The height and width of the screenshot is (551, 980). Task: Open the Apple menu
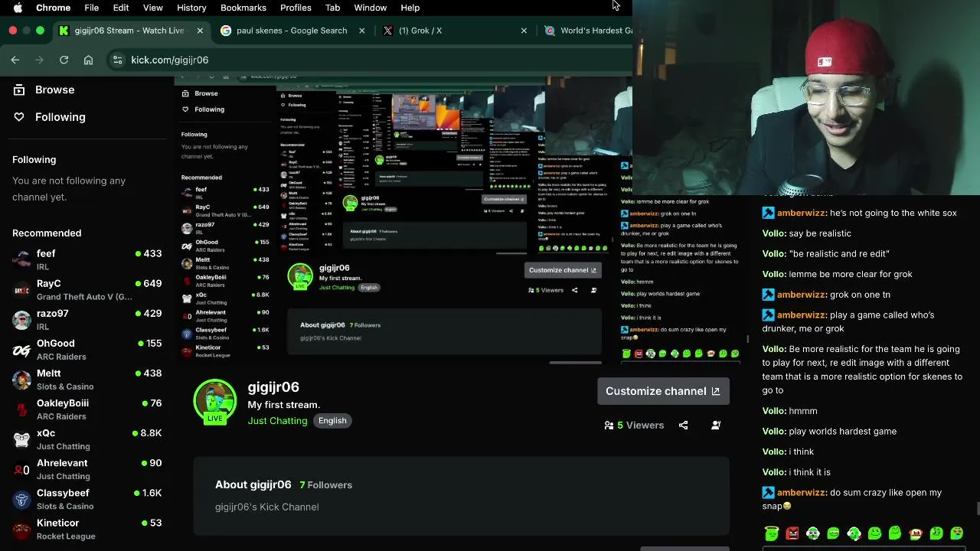pyautogui.click(x=18, y=8)
